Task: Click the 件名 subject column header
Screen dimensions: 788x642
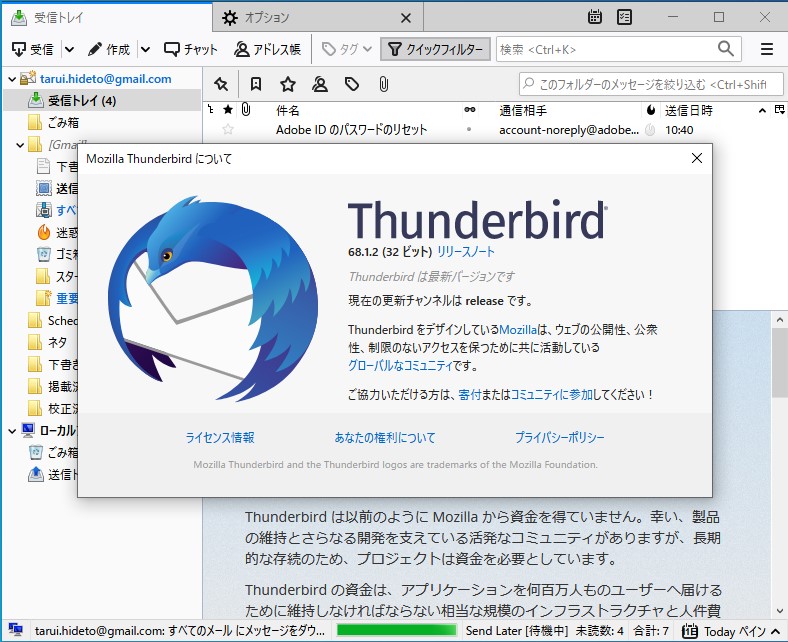Action: pos(287,110)
